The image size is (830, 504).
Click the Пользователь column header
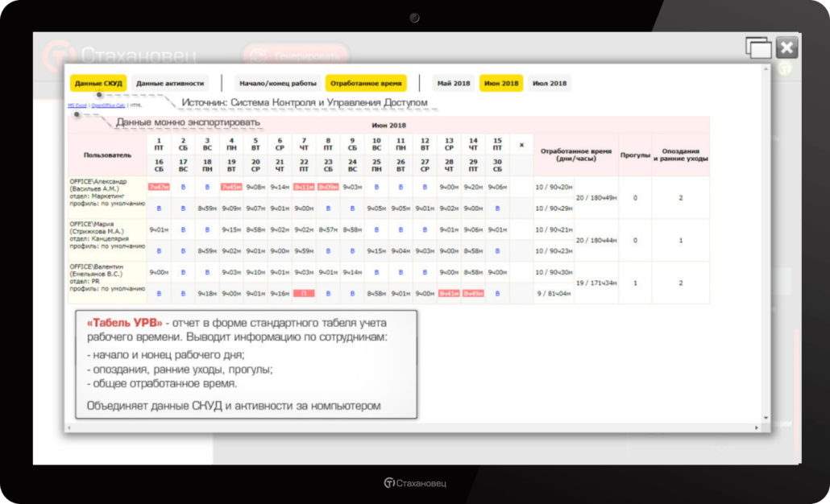pyautogui.click(x=106, y=155)
